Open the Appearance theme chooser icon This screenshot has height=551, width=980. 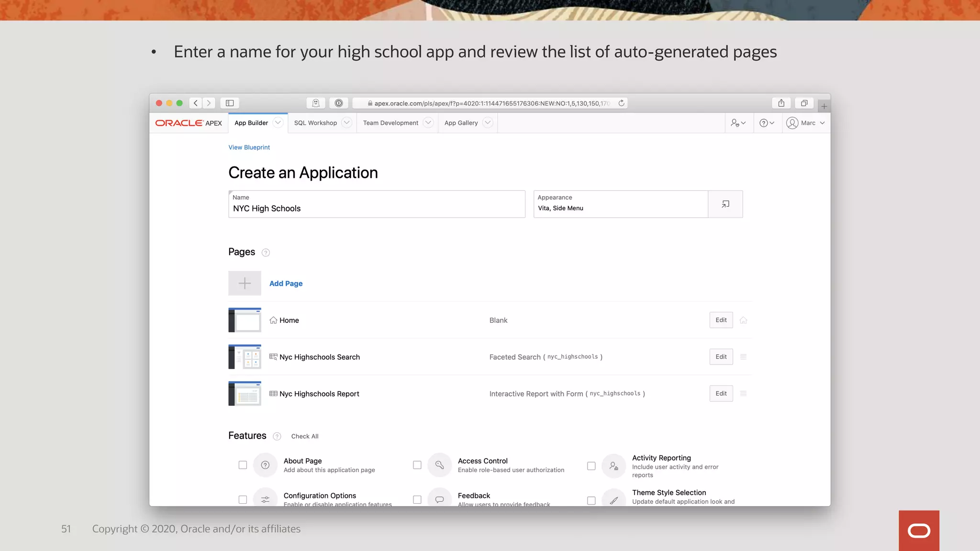[x=725, y=204]
